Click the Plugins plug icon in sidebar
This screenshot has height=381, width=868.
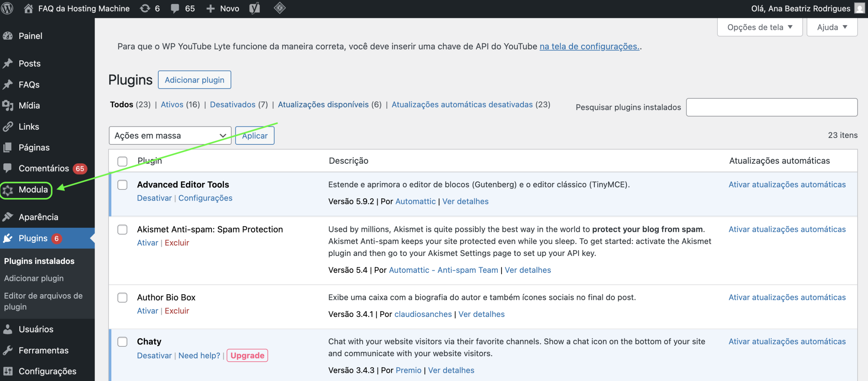coord(8,238)
